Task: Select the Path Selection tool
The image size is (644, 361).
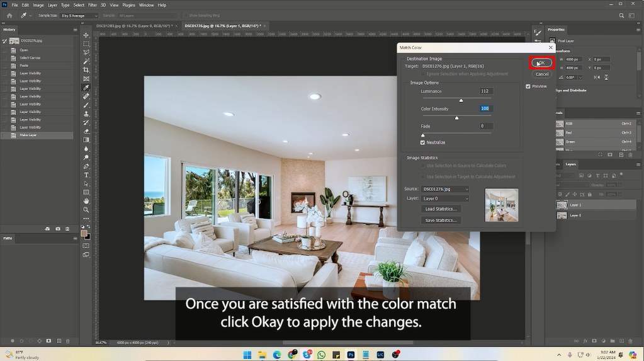Action: tap(86, 183)
